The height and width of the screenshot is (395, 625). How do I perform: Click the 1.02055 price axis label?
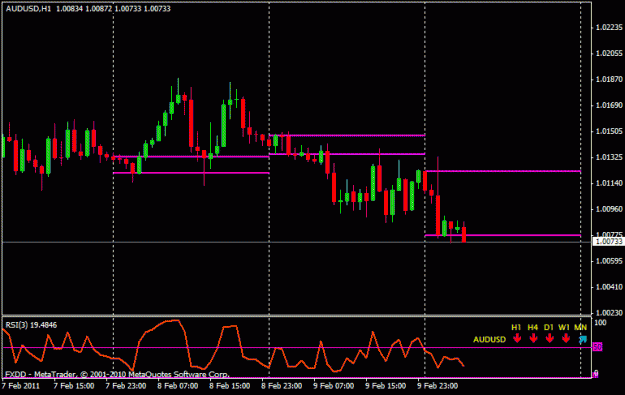click(x=609, y=53)
